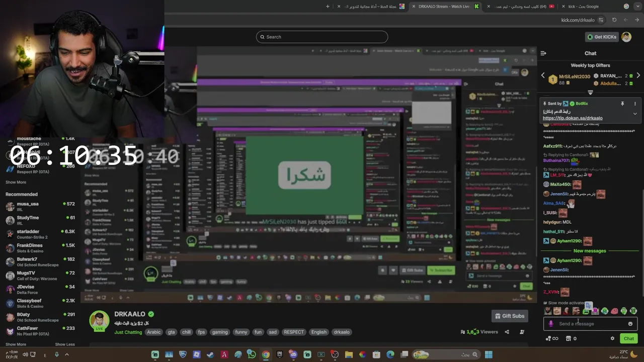Show hidden system tray icons
This screenshot has height=362, width=644.
(x=66, y=355)
